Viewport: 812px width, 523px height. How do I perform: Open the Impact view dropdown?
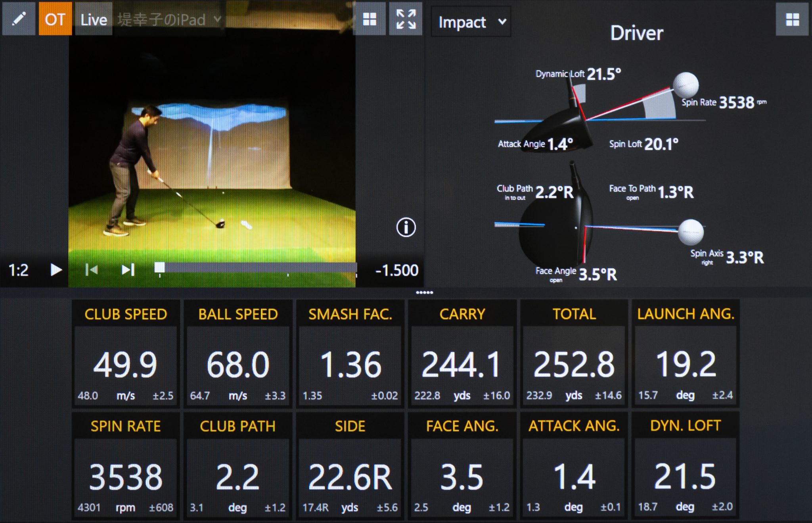coord(471,22)
